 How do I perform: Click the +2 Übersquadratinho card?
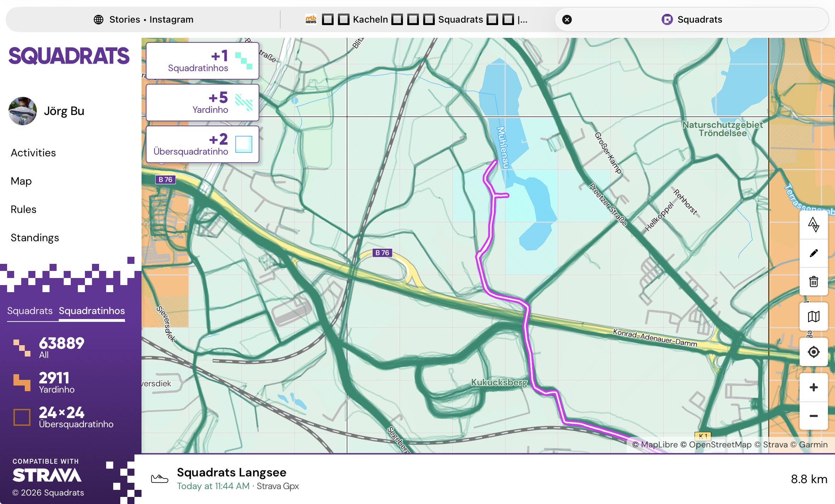[x=202, y=144]
